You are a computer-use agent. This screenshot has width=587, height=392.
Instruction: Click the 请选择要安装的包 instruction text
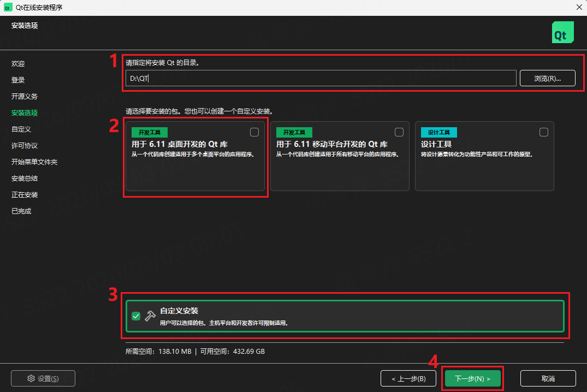point(199,111)
